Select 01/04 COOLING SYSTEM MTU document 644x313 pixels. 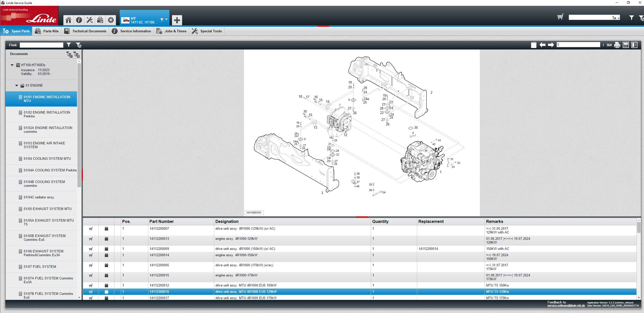pyautogui.click(x=47, y=159)
